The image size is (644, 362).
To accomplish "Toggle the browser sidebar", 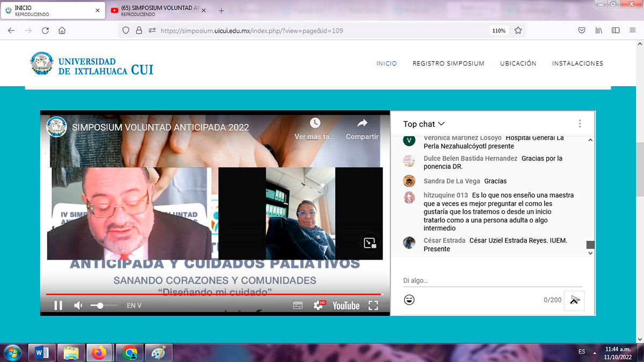I will pyautogui.click(x=616, y=31).
